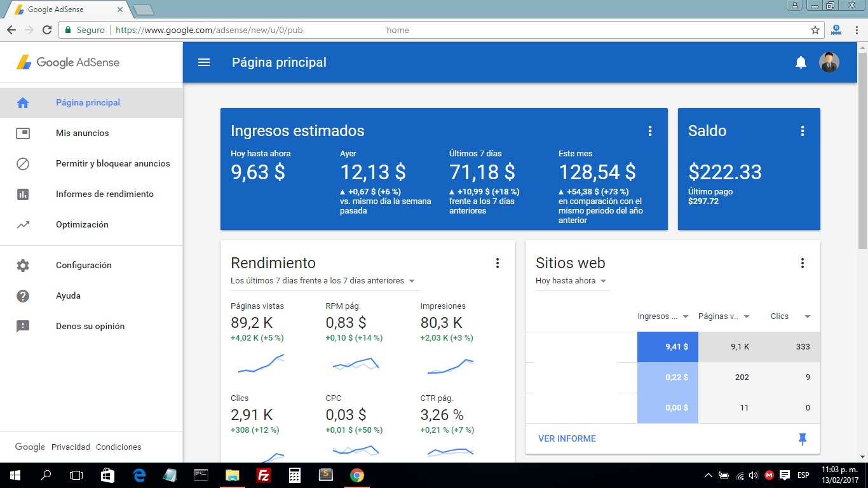
Task: Open Sublime Text from the taskbar
Action: pyautogui.click(x=325, y=475)
